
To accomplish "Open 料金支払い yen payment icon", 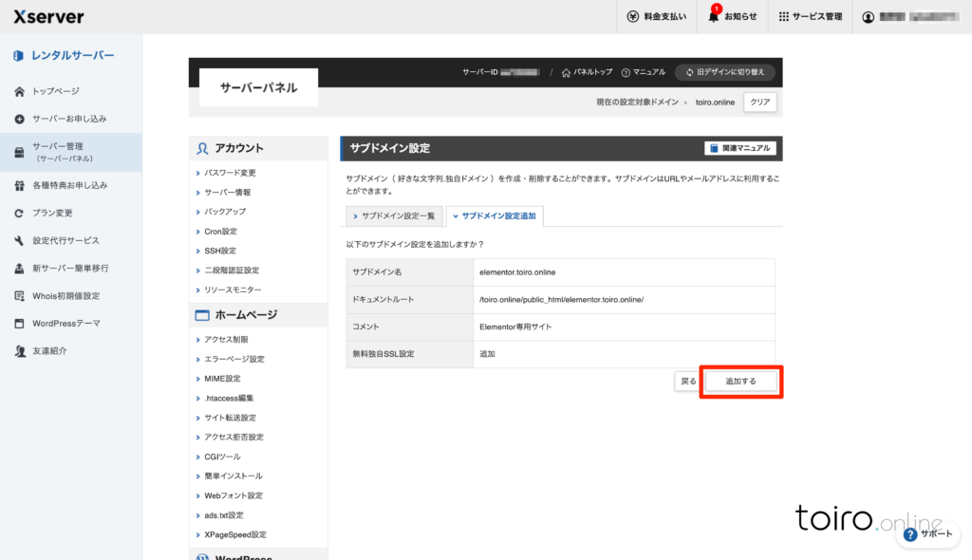I will click(x=633, y=16).
